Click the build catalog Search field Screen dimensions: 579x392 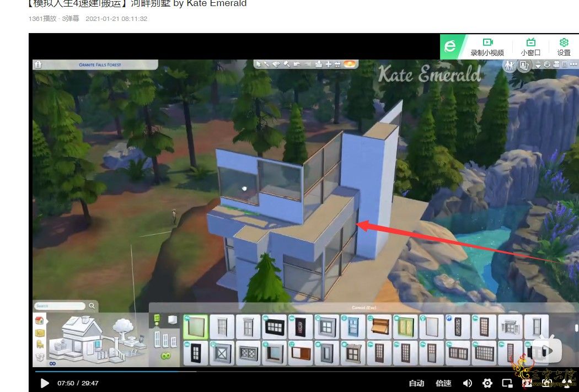pos(60,306)
